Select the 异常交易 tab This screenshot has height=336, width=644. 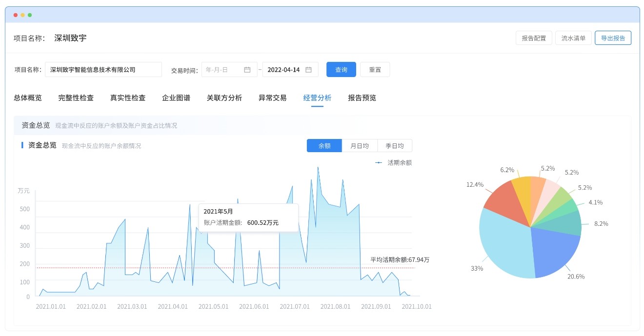point(273,98)
